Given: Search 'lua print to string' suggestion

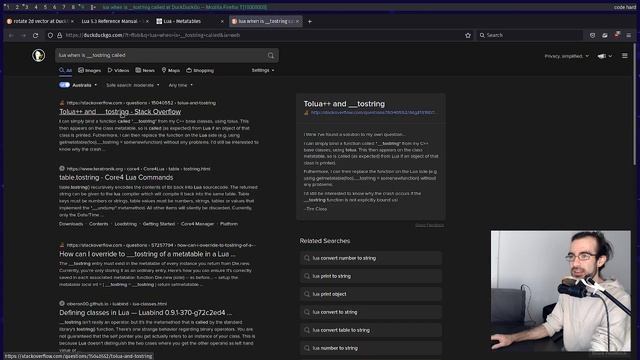Looking at the screenshot, I should [371, 276].
